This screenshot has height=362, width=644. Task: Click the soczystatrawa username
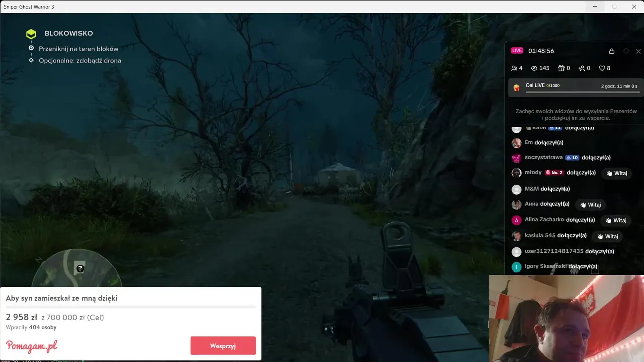point(543,158)
